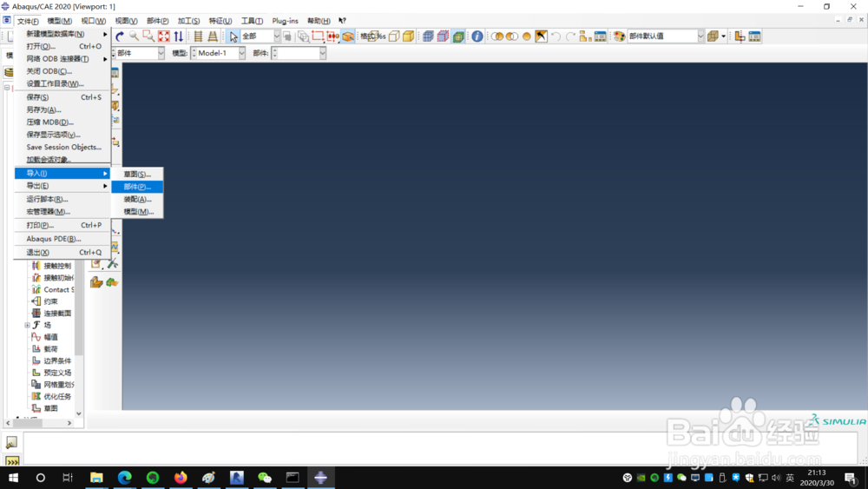Click the view cut L-shape icon
Image resolution: width=868 pixels, height=489 pixels.
point(740,36)
